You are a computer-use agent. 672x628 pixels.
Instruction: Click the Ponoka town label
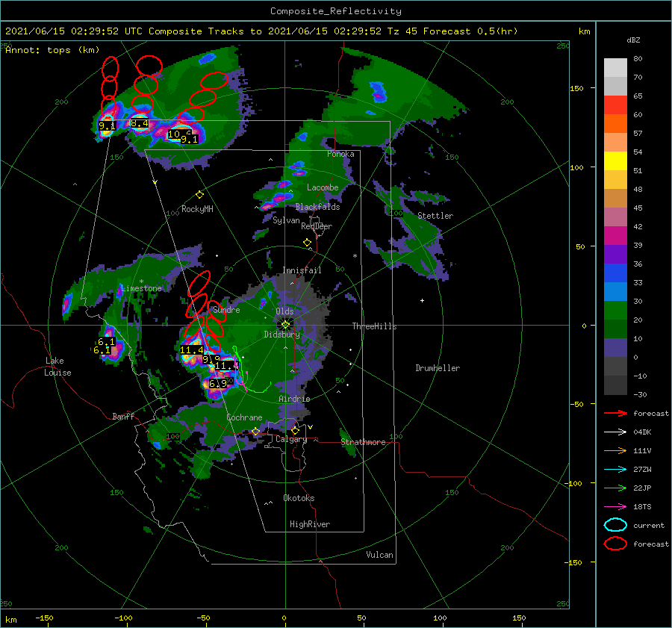point(340,154)
